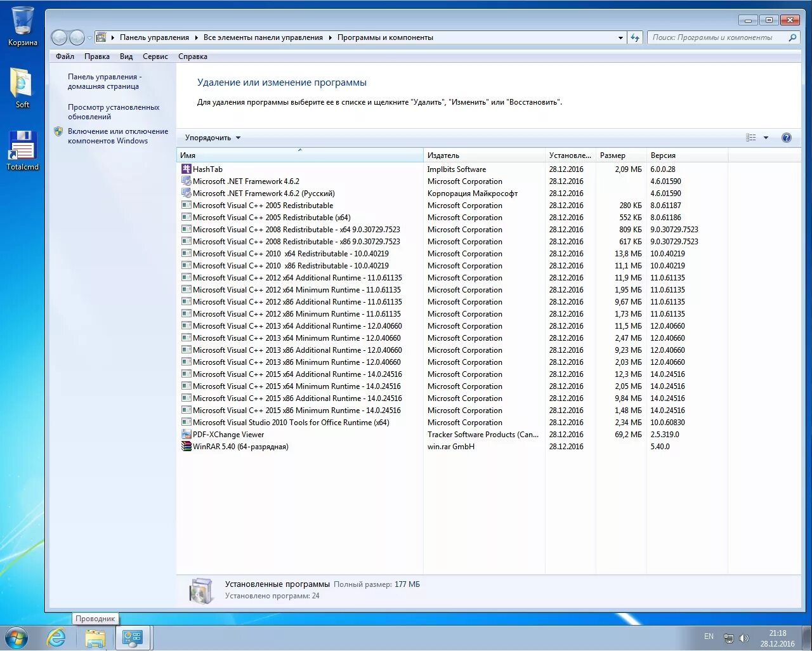Sort by the Версия column header
812x651 pixels.
point(687,155)
